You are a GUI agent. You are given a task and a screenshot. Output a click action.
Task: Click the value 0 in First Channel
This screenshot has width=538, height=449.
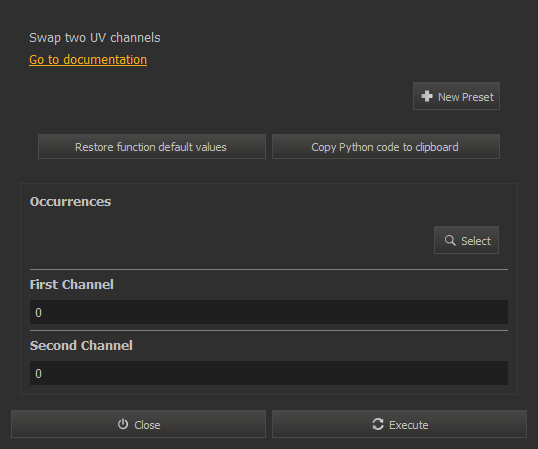coord(38,312)
